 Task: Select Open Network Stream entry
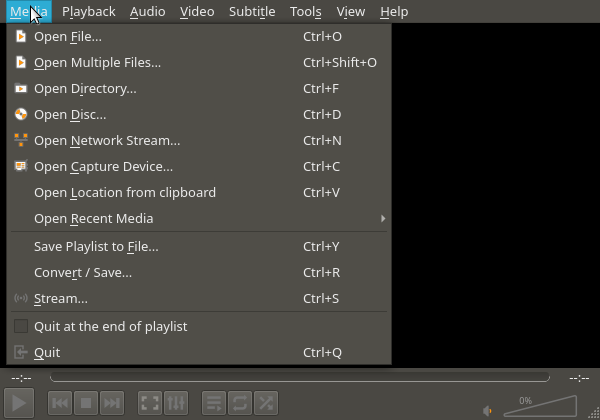click(x=107, y=140)
